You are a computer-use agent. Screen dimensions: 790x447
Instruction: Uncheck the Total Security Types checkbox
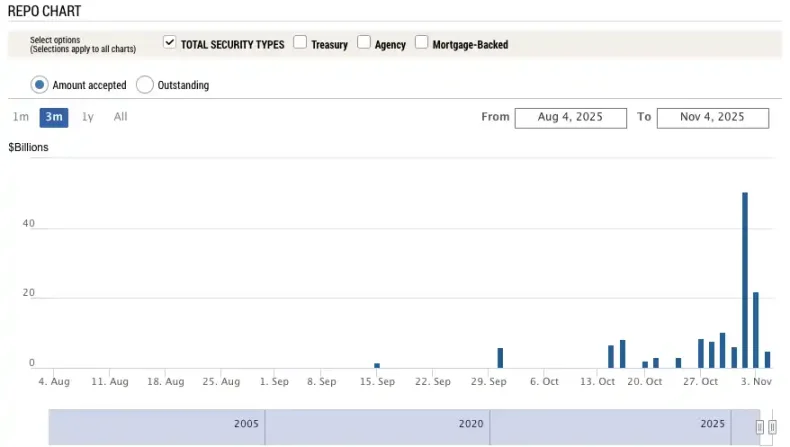click(x=170, y=43)
